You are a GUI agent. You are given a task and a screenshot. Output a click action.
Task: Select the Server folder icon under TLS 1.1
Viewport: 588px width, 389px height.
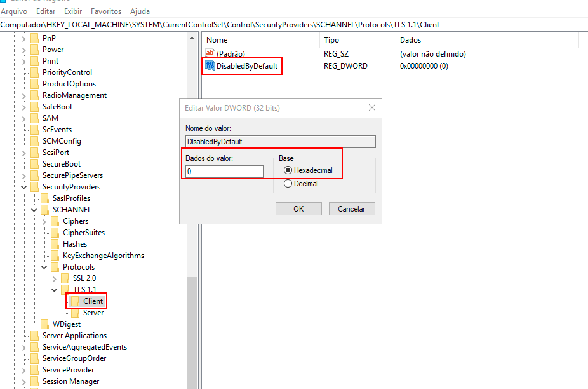tap(75, 313)
